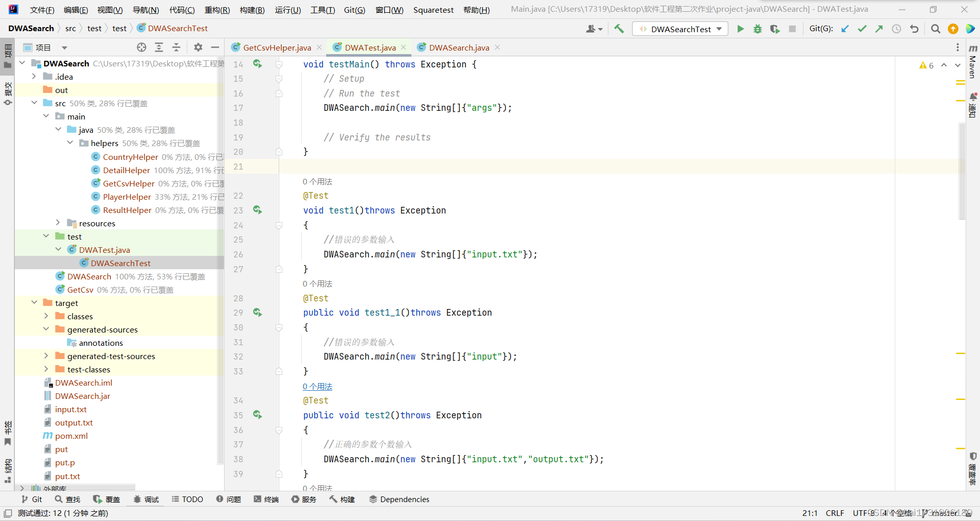Image resolution: width=980 pixels, height=521 pixels.
Task: Click the Build hammer icon
Action: click(x=619, y=29)
